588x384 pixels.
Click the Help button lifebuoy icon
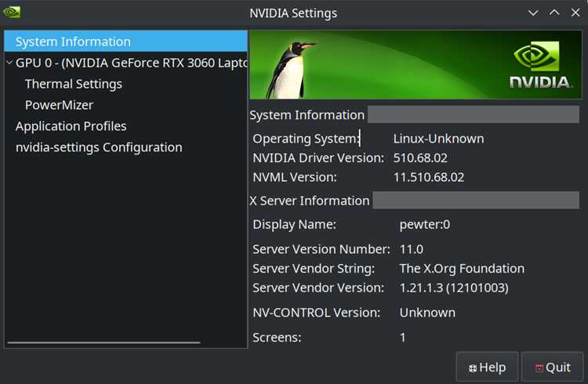473,368
